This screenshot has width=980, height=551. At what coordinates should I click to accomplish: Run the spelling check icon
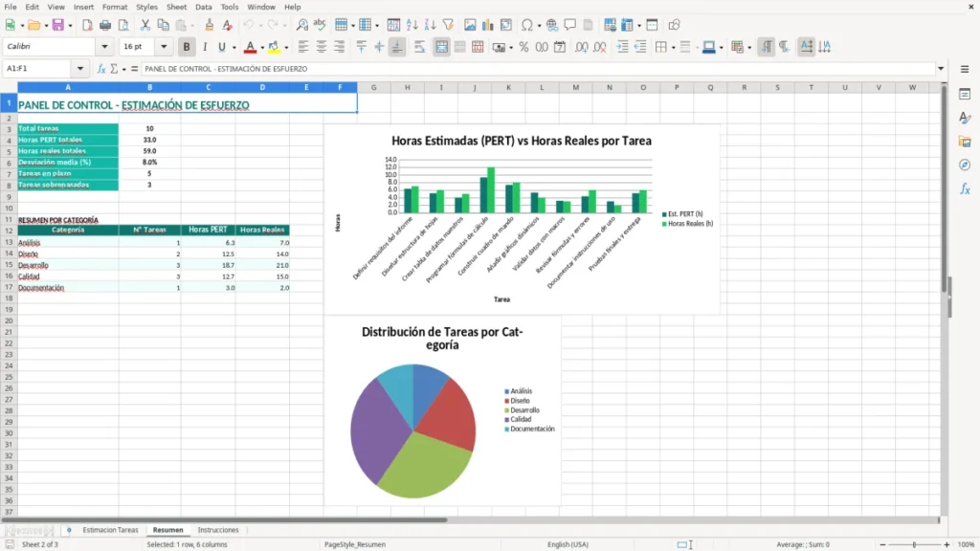320,25
